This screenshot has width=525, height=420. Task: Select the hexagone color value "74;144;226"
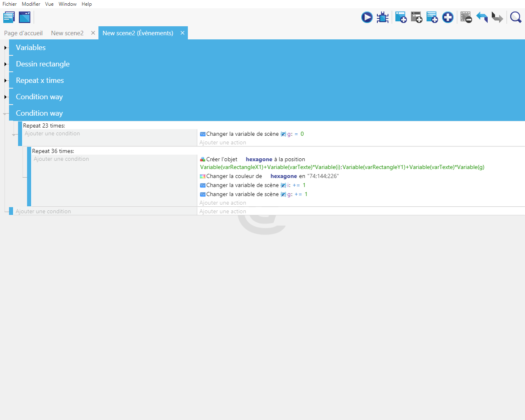coord(323,176)
